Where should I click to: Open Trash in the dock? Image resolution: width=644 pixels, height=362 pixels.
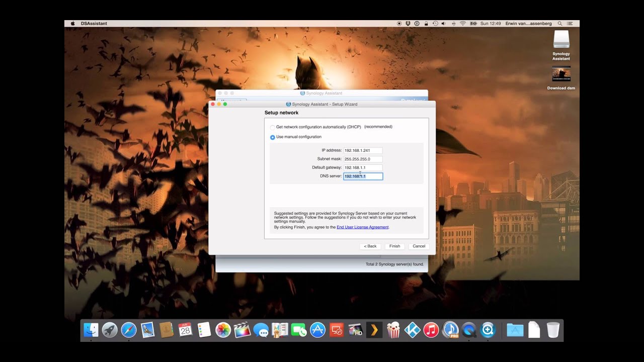coord(553,330)
